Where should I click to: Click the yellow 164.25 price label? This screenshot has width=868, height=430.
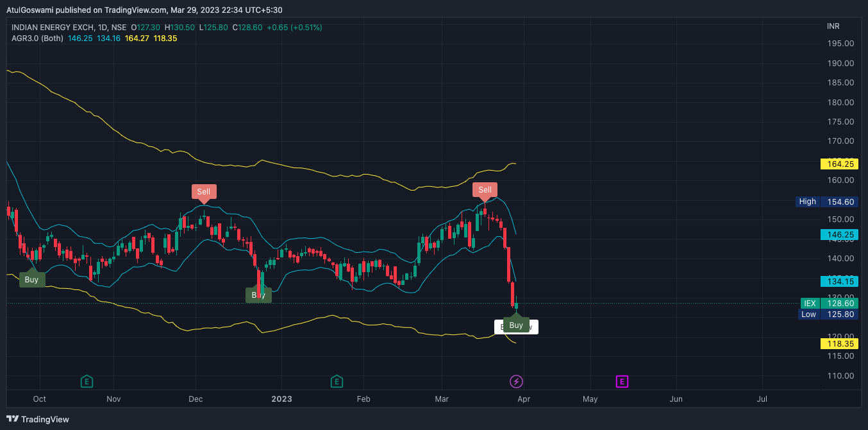click(839, 164)
